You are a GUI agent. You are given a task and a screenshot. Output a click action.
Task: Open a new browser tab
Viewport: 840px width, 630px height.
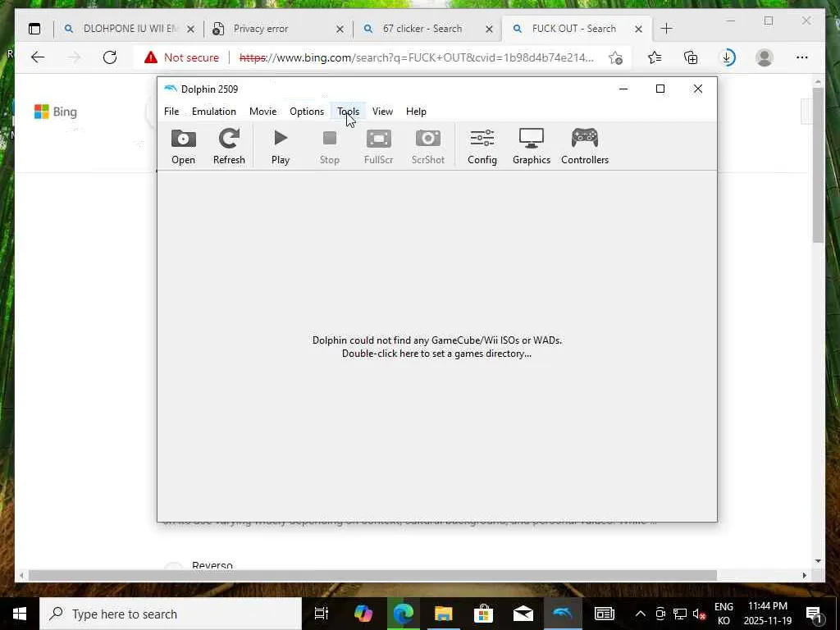(666, 29)
